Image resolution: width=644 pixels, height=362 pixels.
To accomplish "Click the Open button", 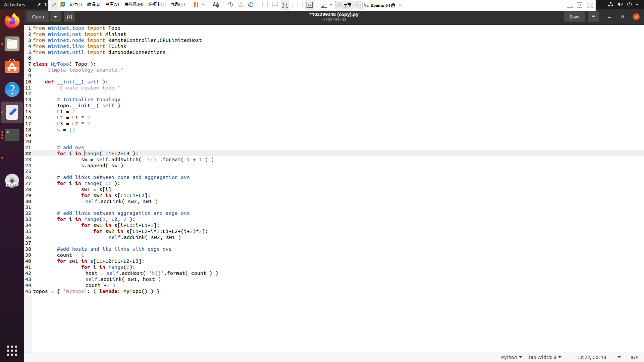I will 38,17.
